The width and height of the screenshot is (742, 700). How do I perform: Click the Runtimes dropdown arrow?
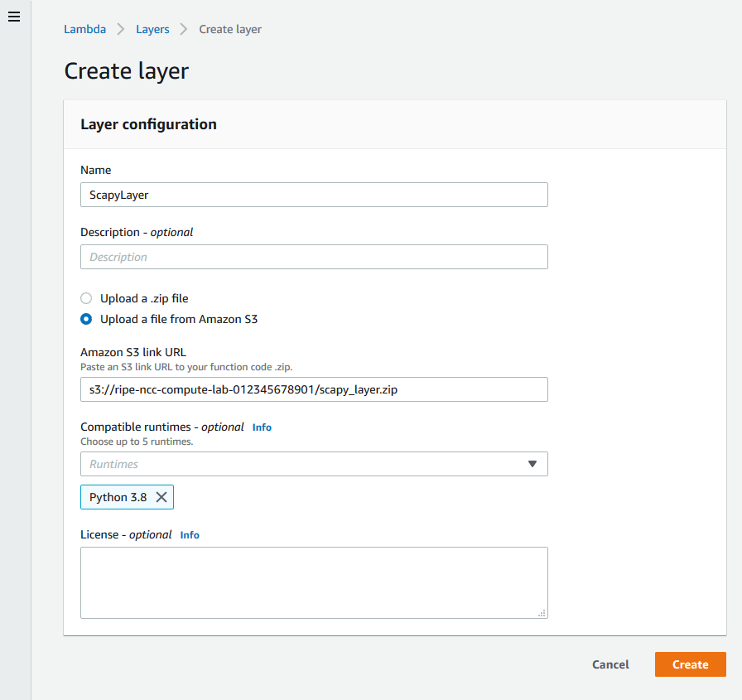coord(532,464)
